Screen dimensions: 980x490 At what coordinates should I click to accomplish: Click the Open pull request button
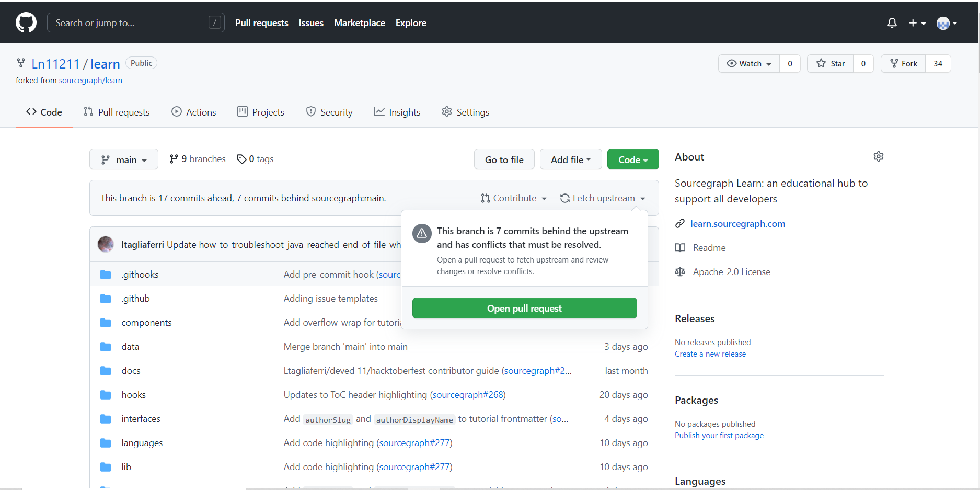(x=524, y=308)
